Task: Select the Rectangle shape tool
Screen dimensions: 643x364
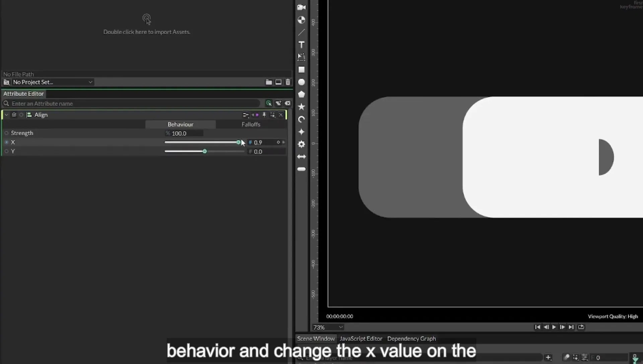Action: click(x=301, y=70)
